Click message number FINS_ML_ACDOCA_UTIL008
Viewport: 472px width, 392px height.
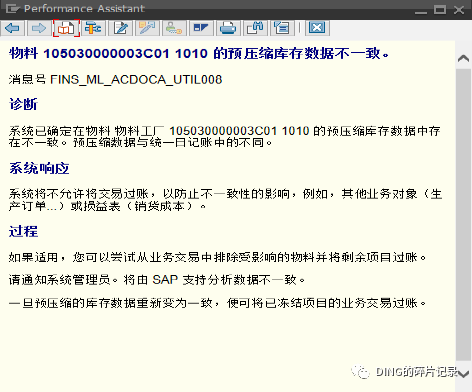[136, 80]
